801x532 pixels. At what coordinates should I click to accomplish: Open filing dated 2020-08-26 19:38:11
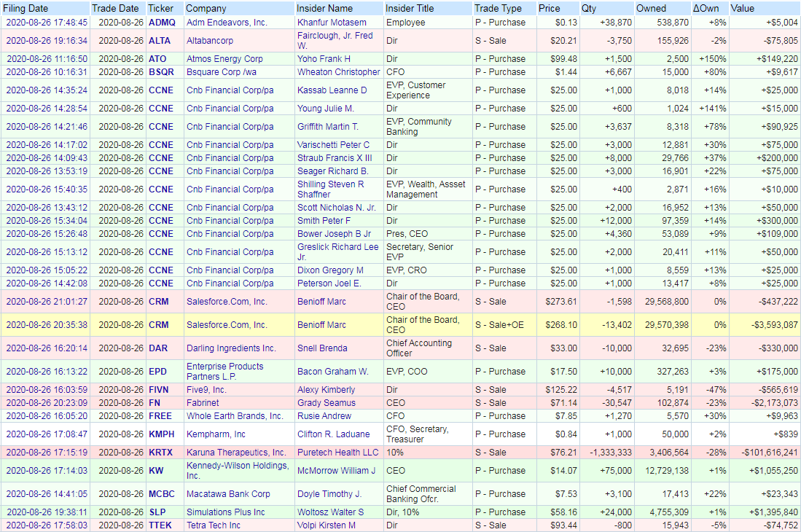click(47, 512)
